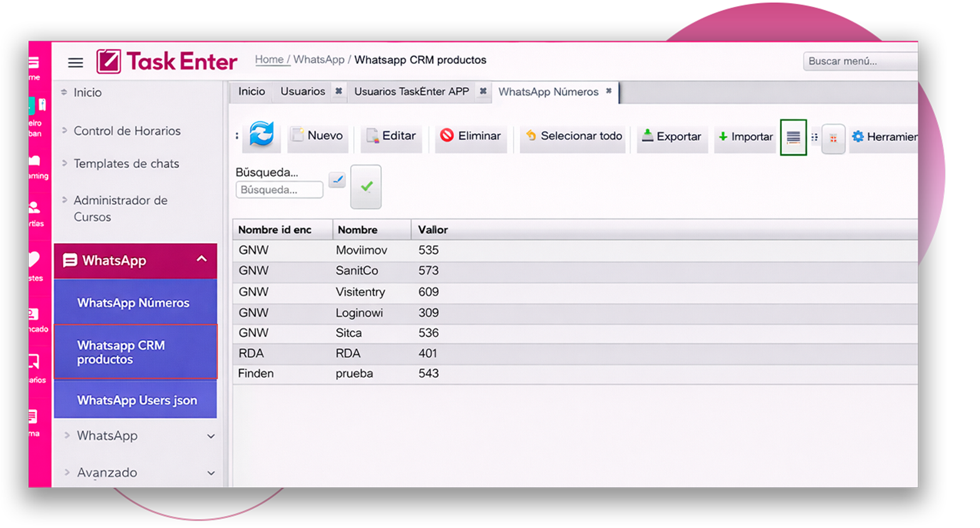Toggle the checkbox beside the search field
The height and width of the screenshot is (528, 980).
point(337,180)
